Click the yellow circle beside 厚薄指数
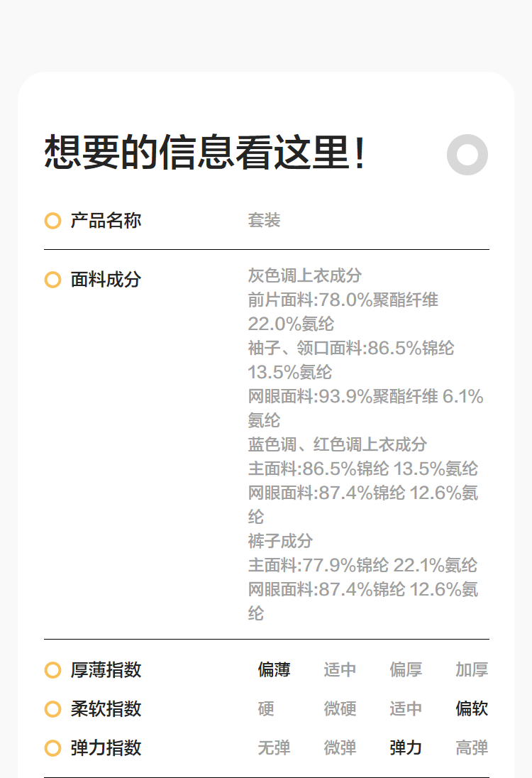The width and height of the screenshot is (532, 778). coord(52,670)
